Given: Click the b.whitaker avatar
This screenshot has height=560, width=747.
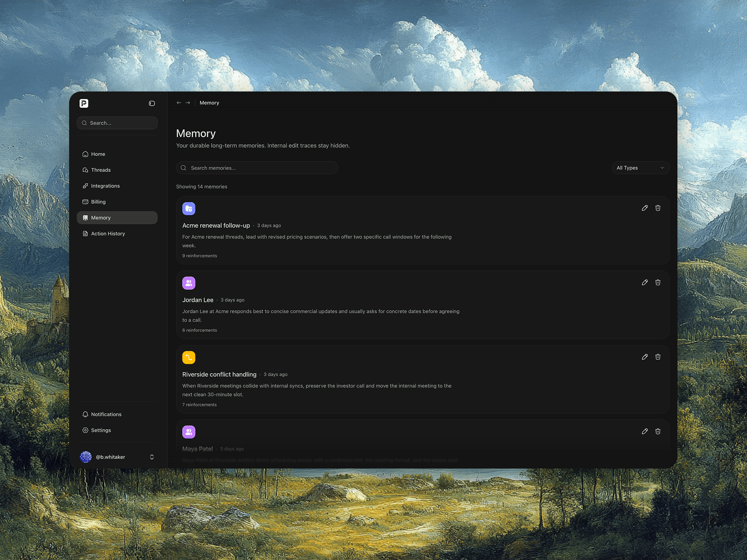Looking at the screenshot, I should coord(86,457).
